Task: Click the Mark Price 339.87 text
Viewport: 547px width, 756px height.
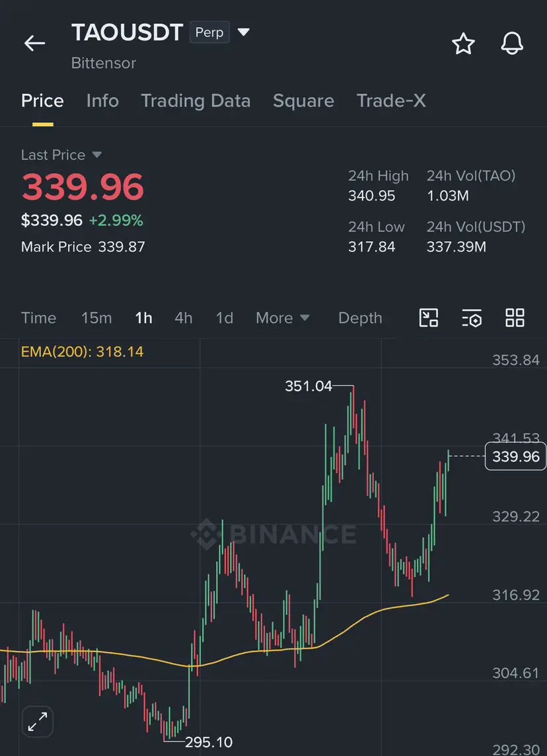Action: coord(83,247)
